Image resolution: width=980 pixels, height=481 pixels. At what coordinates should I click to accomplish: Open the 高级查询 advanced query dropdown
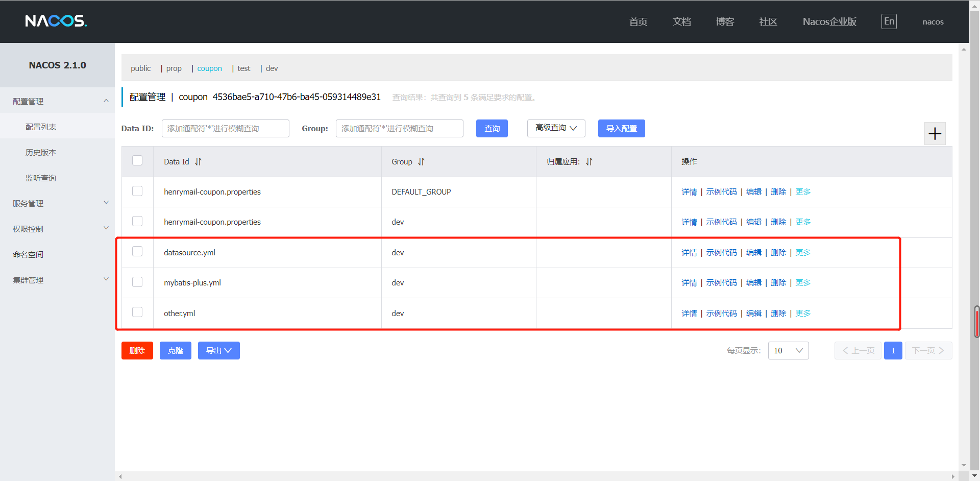pos(556,128)
